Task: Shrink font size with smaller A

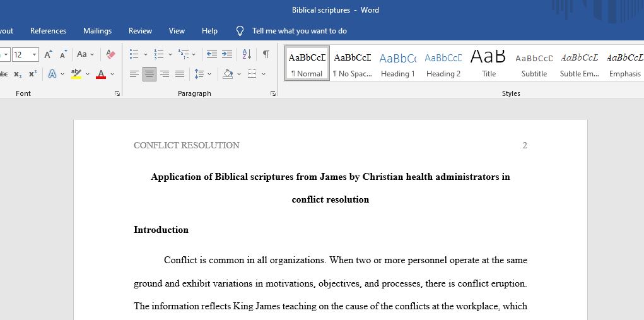Action: click(x=63, y=54)
